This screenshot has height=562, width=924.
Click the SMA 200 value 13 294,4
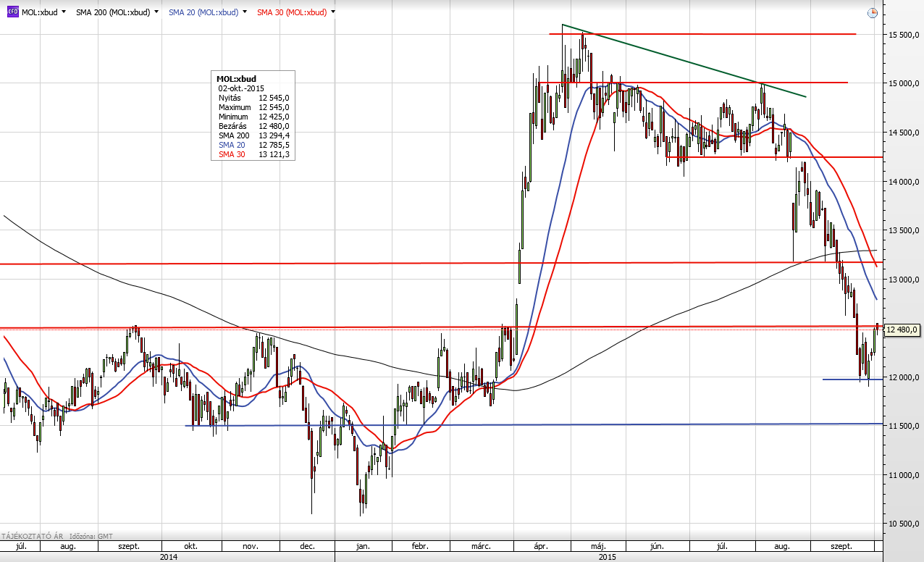coord(274,135)
